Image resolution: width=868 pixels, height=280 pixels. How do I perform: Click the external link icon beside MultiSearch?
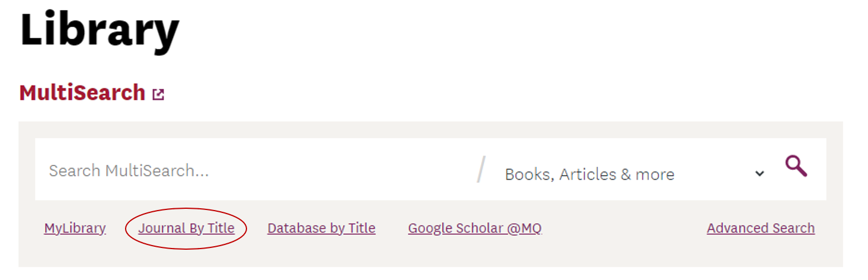tap(158, 94)
